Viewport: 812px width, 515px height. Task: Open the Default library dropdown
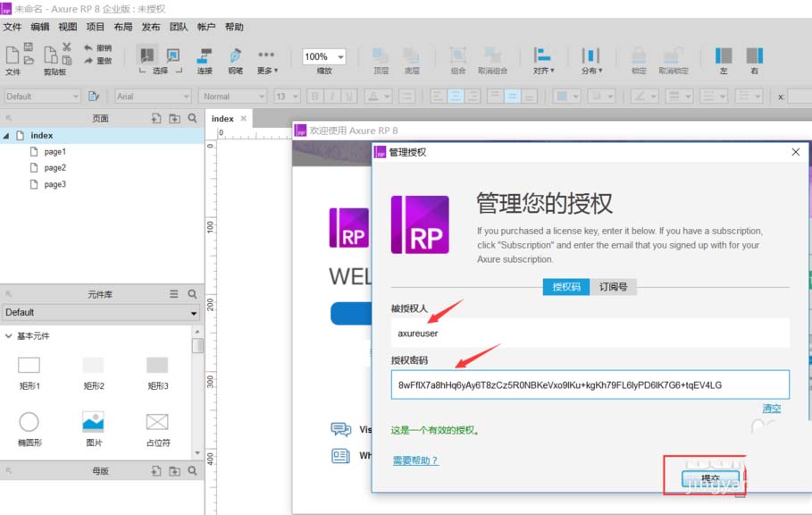pyautogui.click(x=100, y=313)
